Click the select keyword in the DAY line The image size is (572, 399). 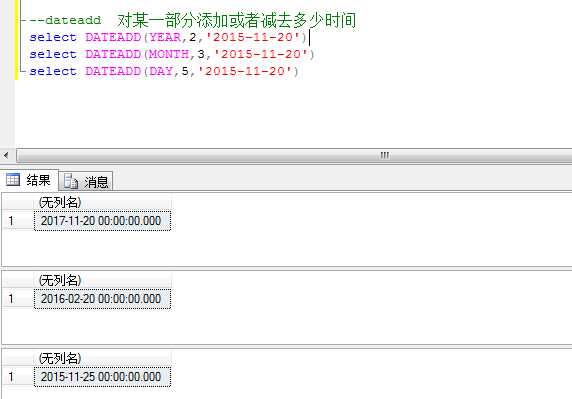coord(53,71)
